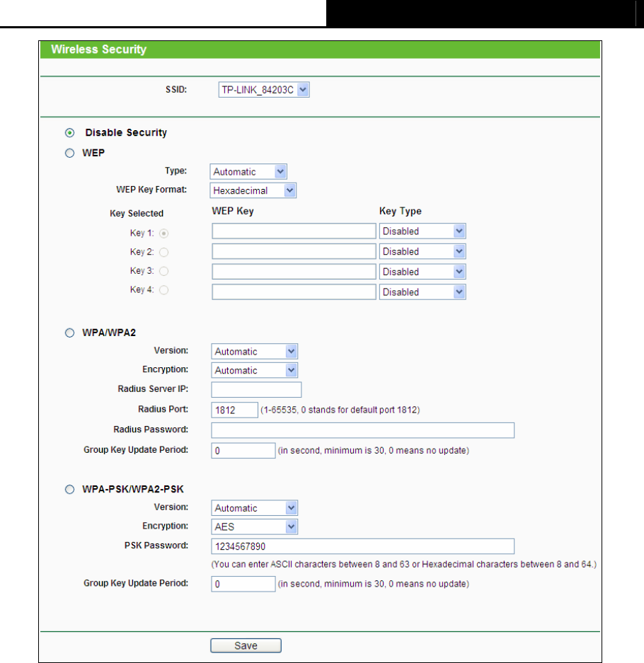Click the Radius Server IP field
The image size is (644, 663).
point(256,389)
